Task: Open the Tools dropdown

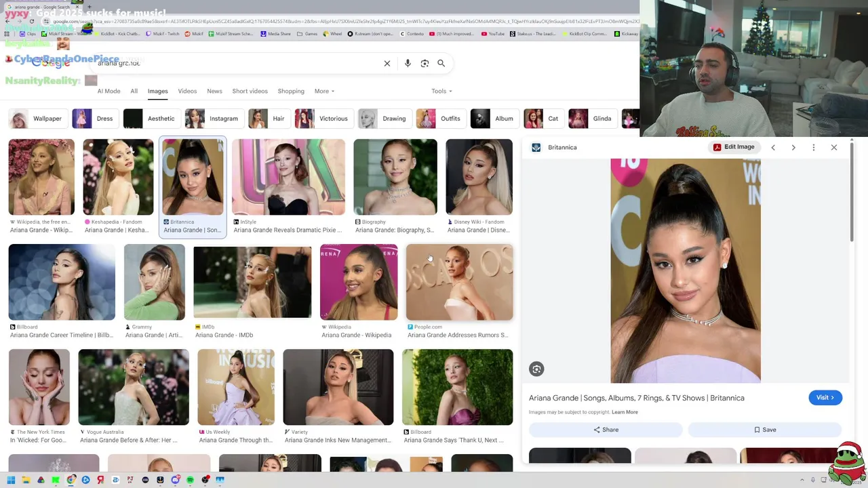Action: pos(441,91)
